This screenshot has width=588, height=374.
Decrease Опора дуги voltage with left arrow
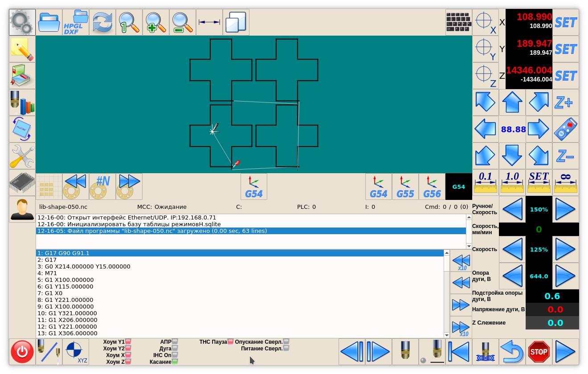click(512, 276)
